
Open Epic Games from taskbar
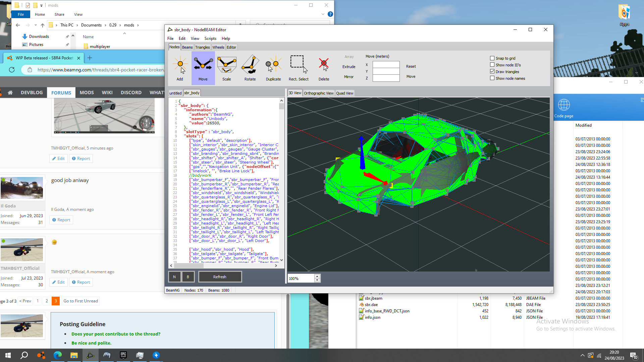[x=123, y=355]
